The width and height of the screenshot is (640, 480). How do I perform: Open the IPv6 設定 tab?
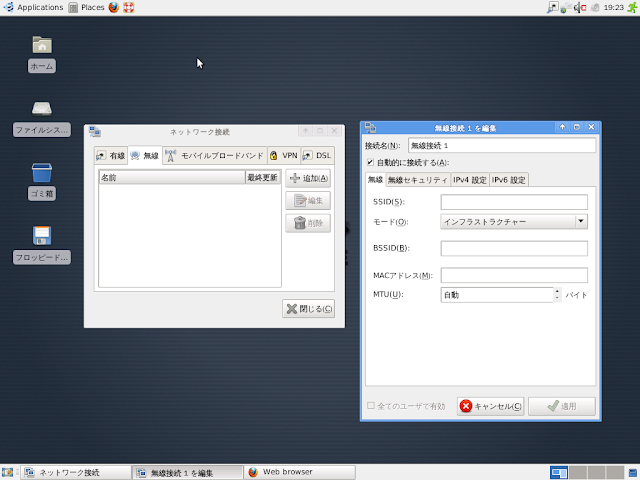[509, 180]
